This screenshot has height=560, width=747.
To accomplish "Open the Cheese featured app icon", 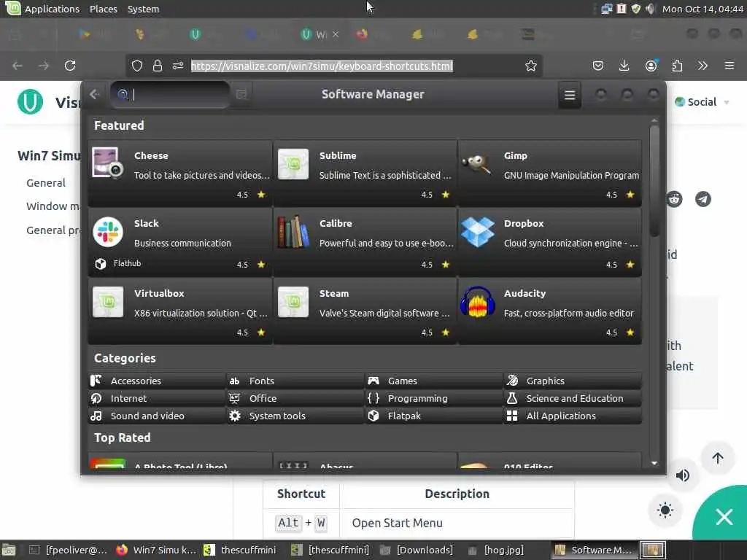I will click(x=108, y=163).
